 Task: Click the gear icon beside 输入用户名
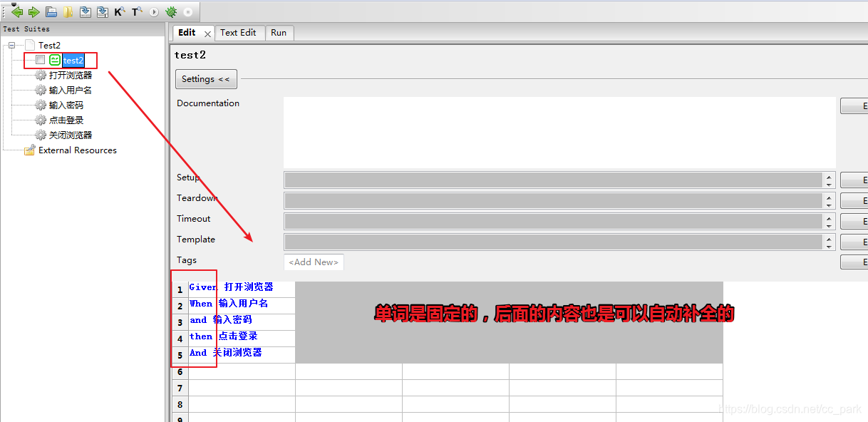41,90
